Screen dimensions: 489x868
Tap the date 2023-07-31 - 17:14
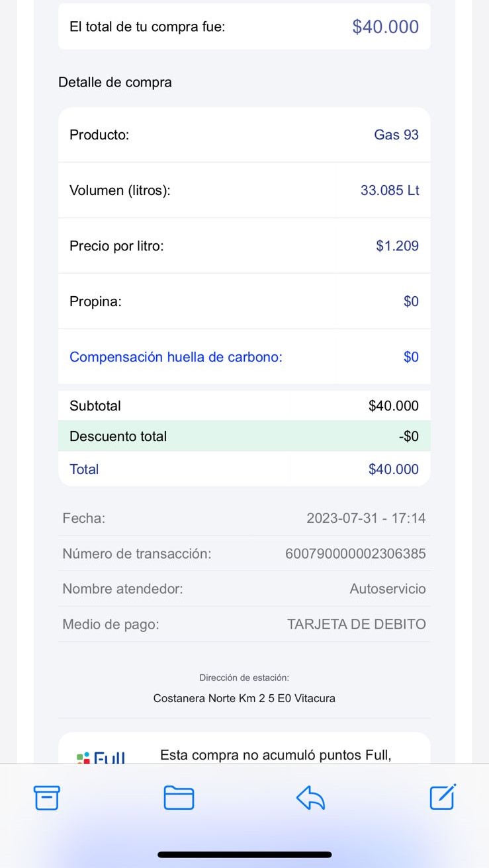[x=366, y=518]
